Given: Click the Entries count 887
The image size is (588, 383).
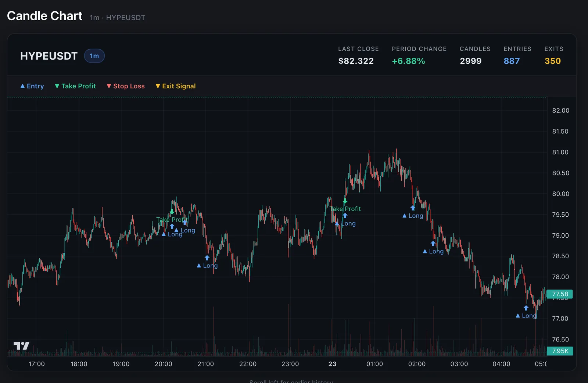Looking at the screenshot, I should (x=512, y=61).
